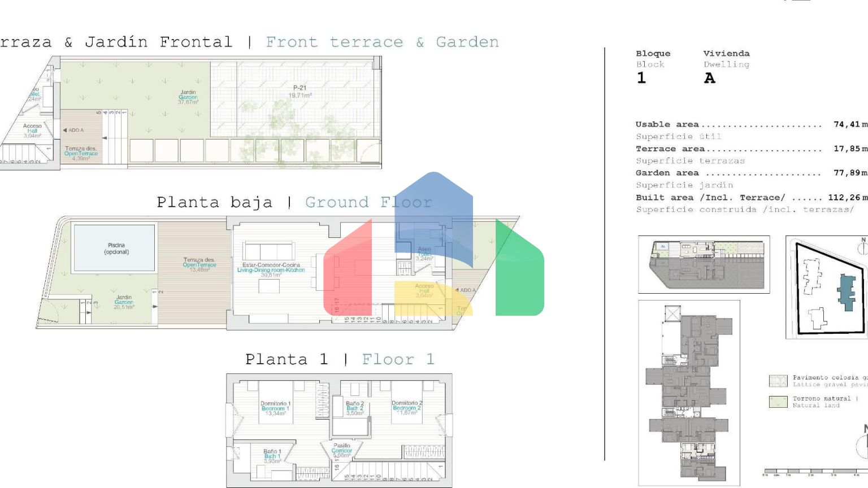Click the green shape of the watermark logo

pos(519,271)
